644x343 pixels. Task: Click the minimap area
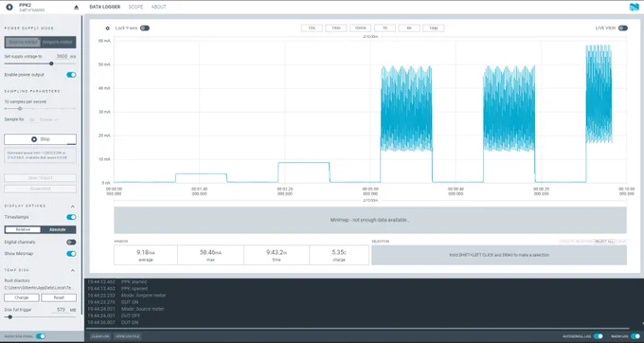pyautogui.click(x=370, y=220)
